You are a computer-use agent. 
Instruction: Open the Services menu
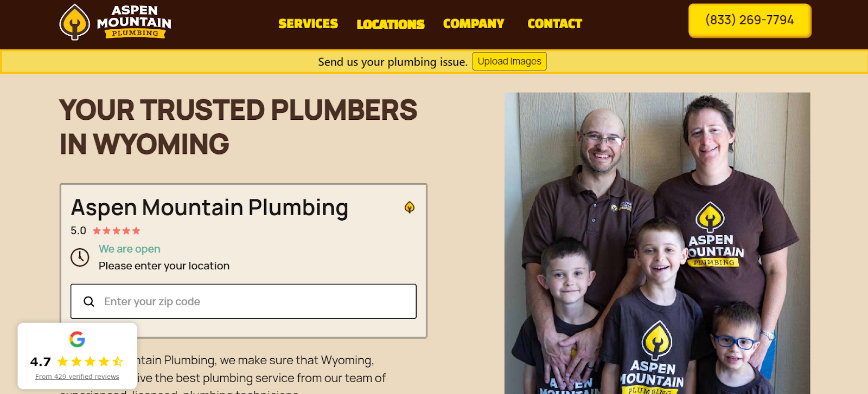[308, 24]
